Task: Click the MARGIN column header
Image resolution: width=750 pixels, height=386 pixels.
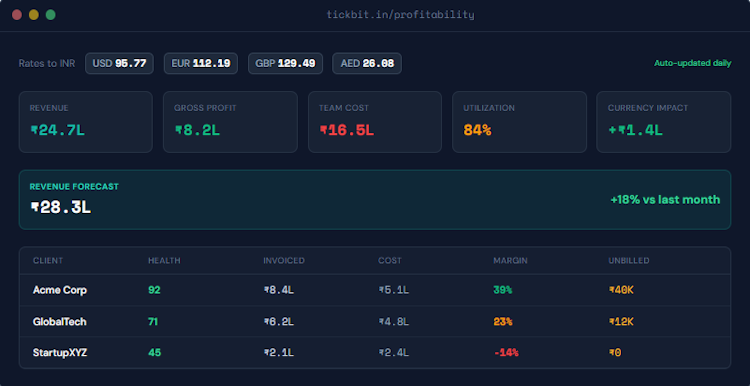Action: click(x=510, y=261)
